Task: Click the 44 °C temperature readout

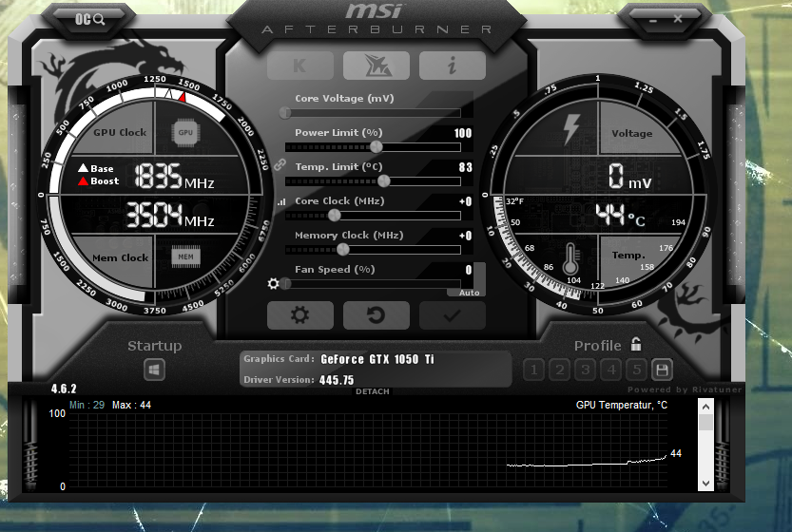Action: pos(620,215)
